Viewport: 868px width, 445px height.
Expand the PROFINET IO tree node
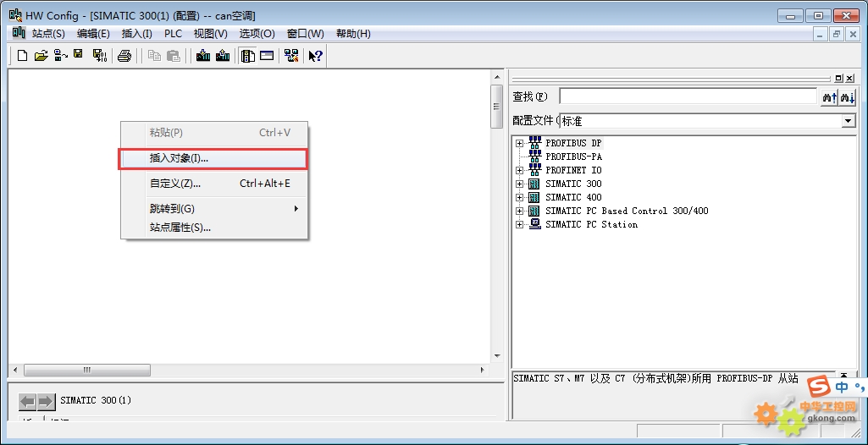519,170
